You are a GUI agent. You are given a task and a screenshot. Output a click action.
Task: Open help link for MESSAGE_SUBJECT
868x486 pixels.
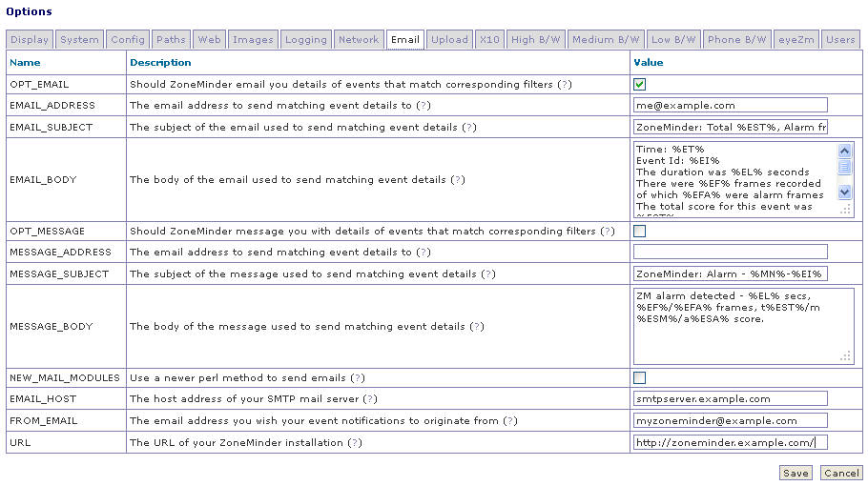click(487, 273)
